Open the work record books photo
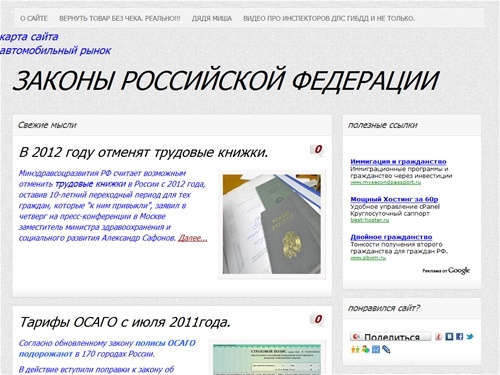 tap(272, 224)
